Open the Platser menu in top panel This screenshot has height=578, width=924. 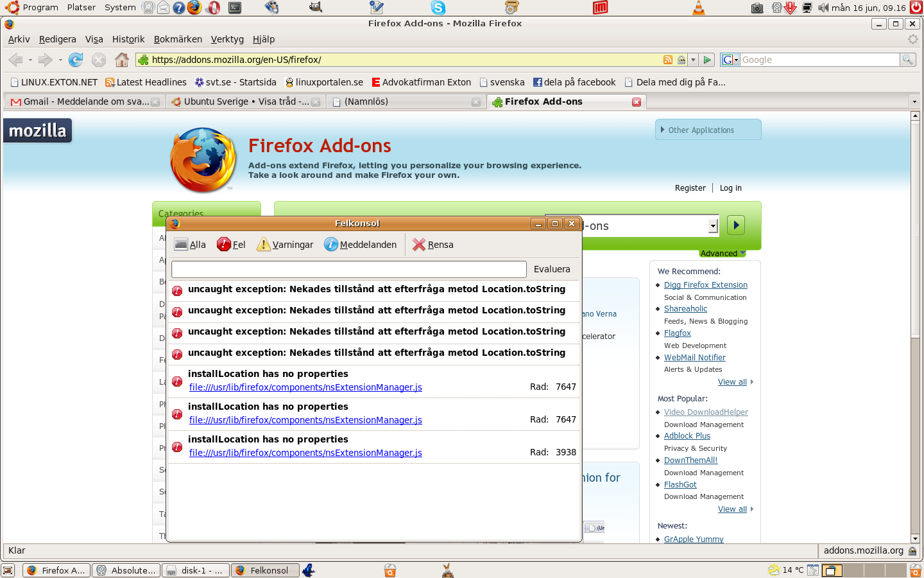[x=81, y=8]
